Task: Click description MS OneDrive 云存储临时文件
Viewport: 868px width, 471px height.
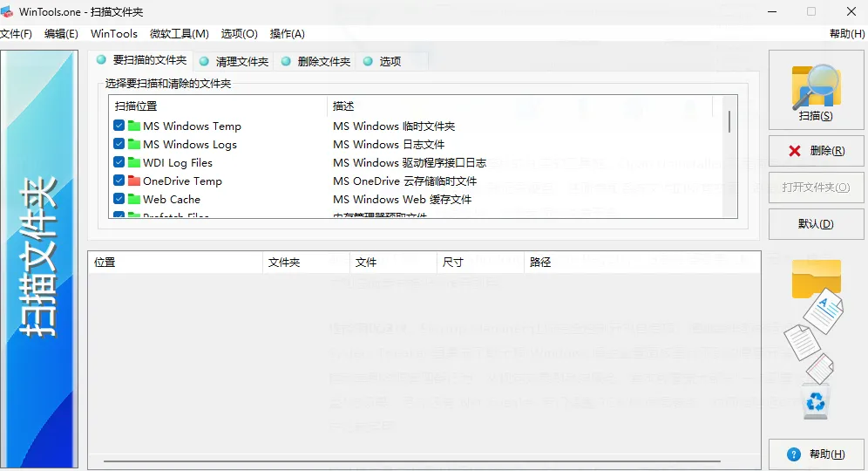Action: pyautogui.click(x=404, y=181)
